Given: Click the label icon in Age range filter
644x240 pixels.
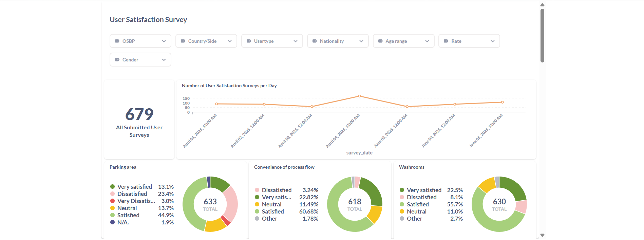Looking at the screenshot, I should coord(380,41).
